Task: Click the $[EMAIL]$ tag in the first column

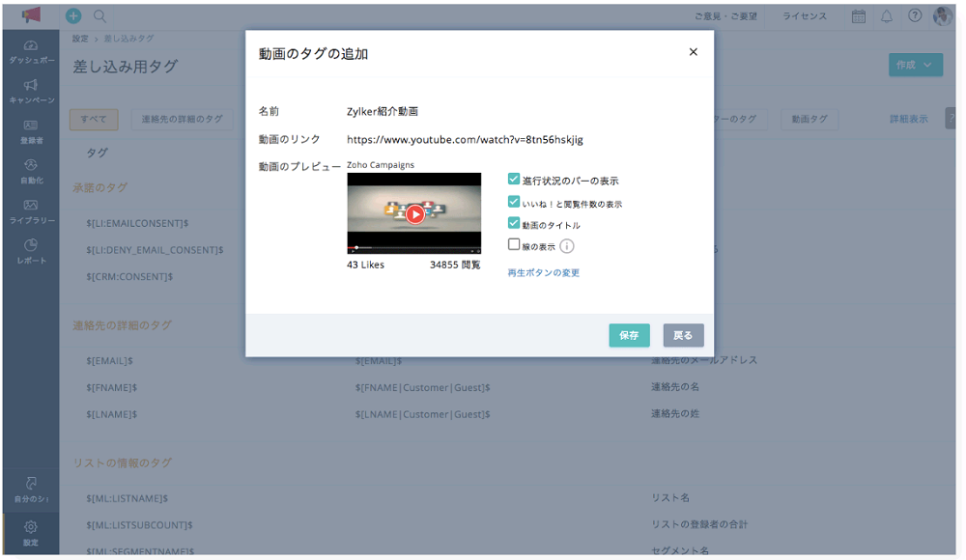Action: (110, 361)
